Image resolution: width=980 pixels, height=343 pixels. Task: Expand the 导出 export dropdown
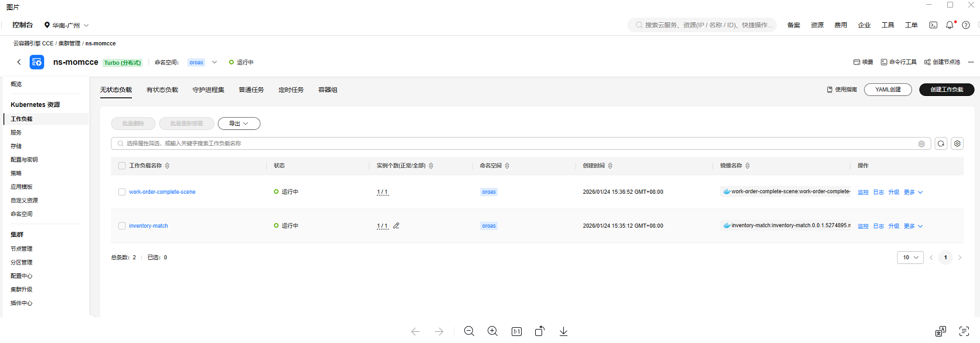[x=239, y=124]
